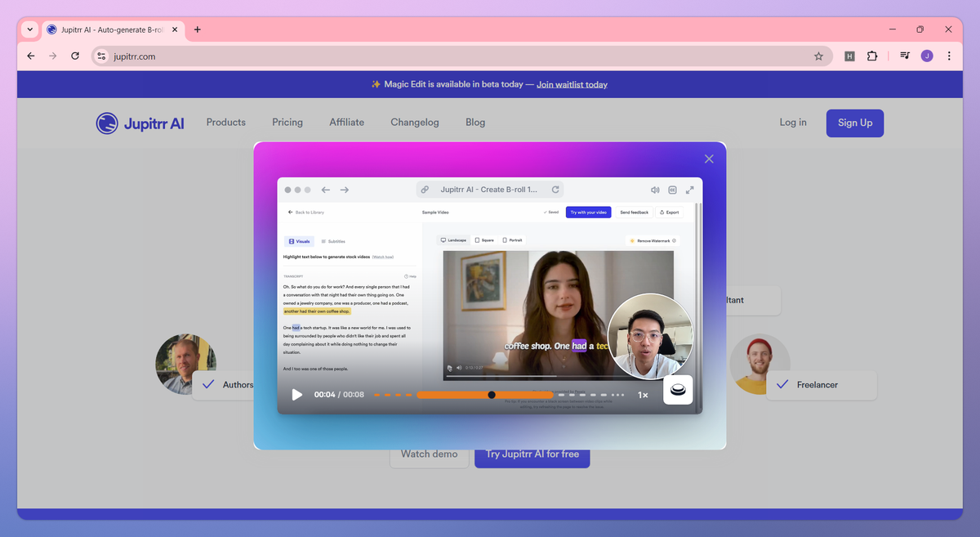Open Chrome tab search dropdown

coord(30,29)
